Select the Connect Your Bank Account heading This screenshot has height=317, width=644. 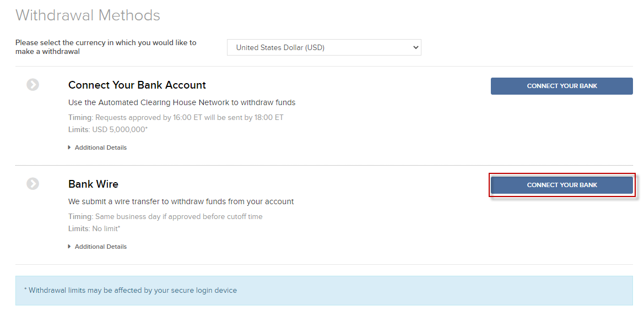pyautogui.click(x=137, y=85)
